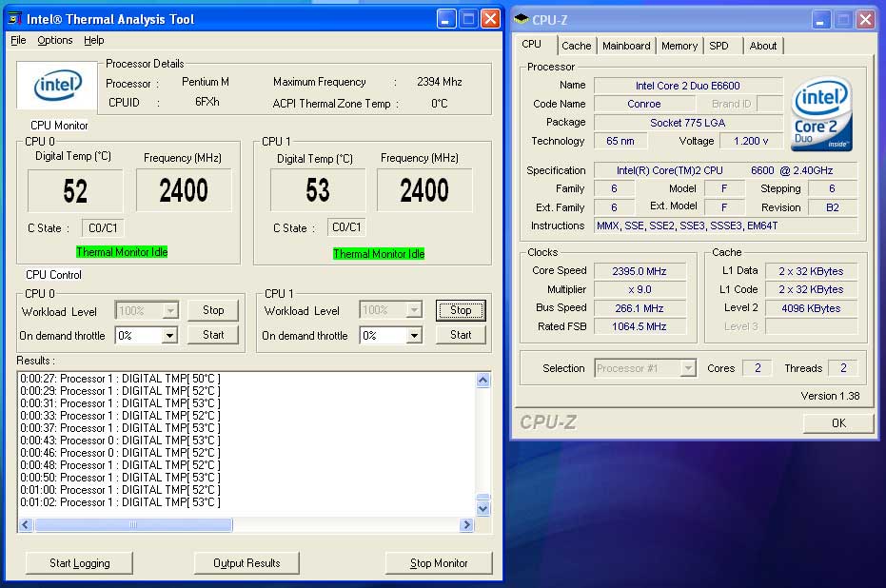
Task: Click the Voltage value 1.200 v
Action: tap(751, 141)
